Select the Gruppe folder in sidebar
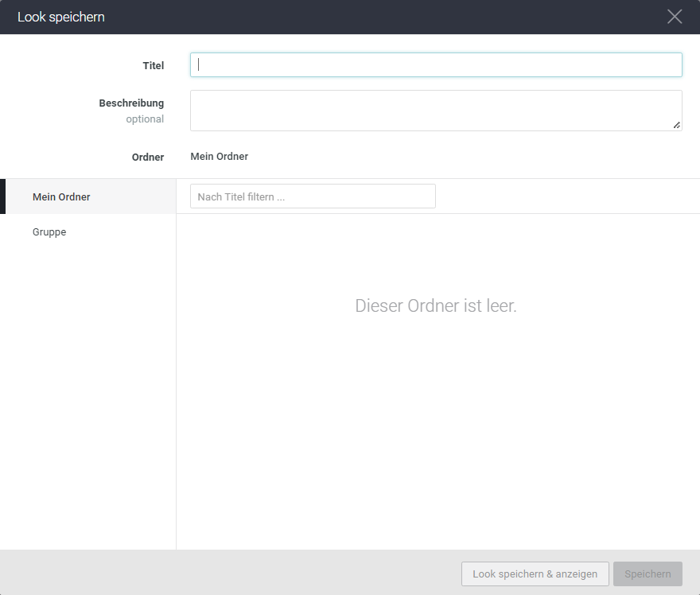Image resolution: width=700 pixels, height=595 pixels. [x=88, y=231]
